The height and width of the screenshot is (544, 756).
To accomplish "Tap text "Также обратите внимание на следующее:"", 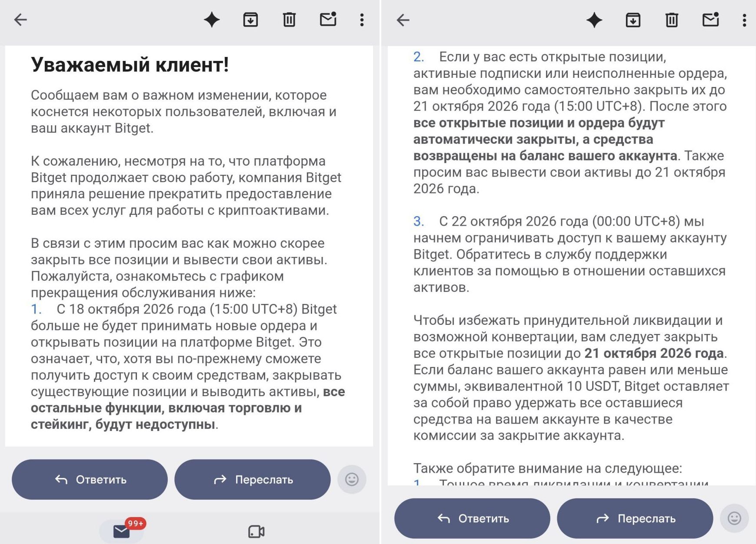I will (547, 468).
